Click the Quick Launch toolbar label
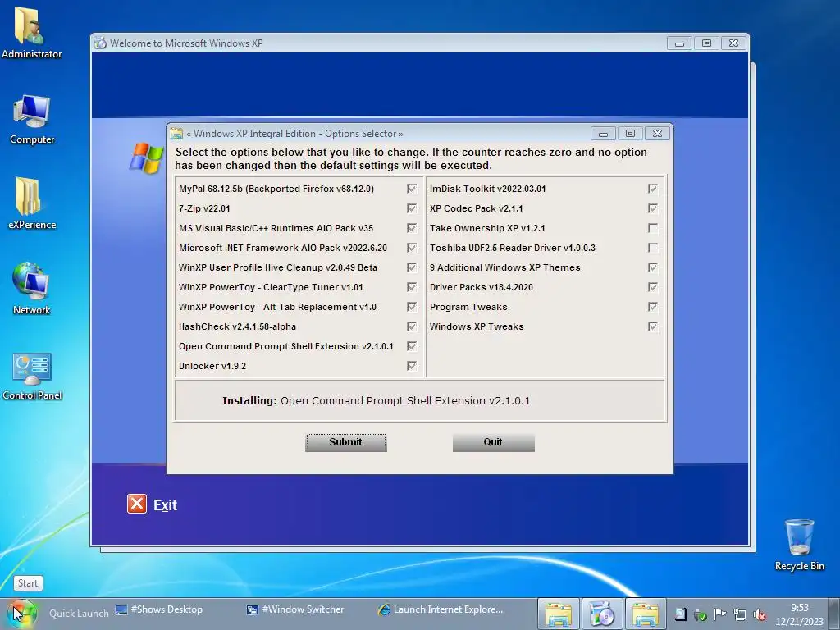 click(79, 614)
